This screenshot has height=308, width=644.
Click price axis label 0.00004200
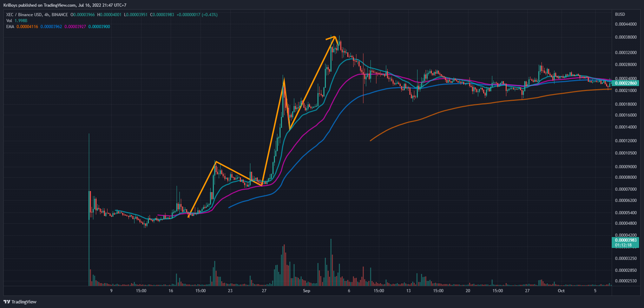[626, 235]
